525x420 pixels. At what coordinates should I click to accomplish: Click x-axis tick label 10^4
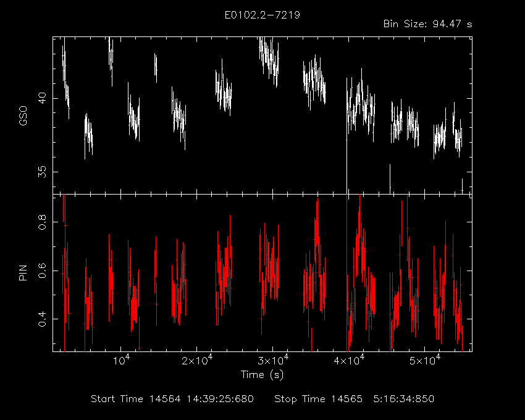point(121,360)
